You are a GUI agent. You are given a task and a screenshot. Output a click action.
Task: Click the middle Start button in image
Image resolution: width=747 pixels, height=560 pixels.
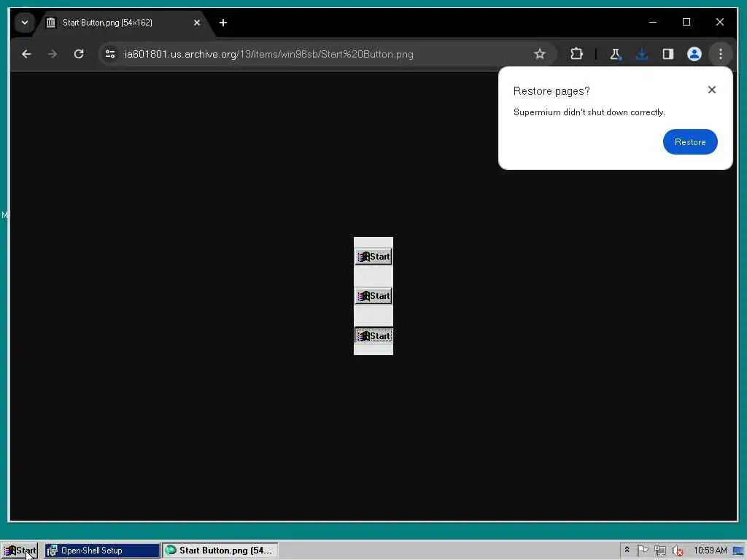373,296
